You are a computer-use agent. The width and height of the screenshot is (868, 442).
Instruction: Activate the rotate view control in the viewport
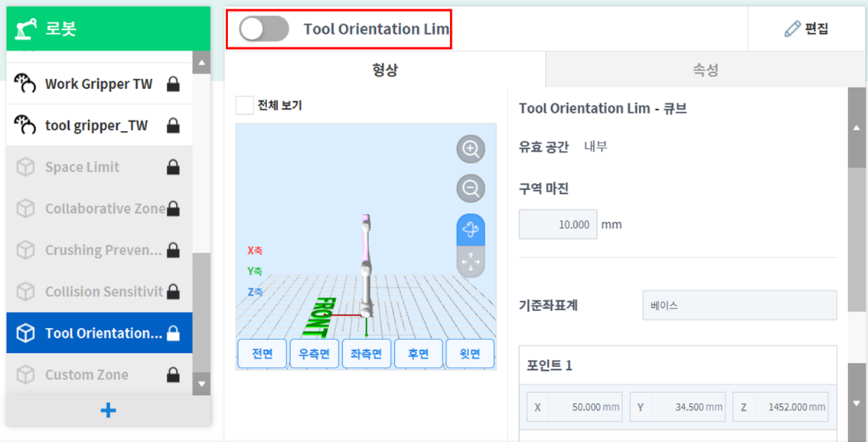tap(470, 228)
